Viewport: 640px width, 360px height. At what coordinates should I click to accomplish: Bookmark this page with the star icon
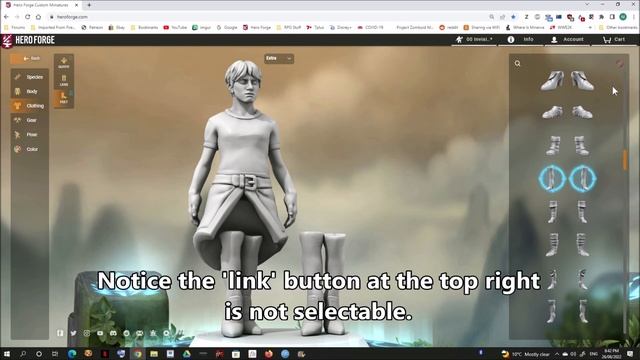(513, 17)
